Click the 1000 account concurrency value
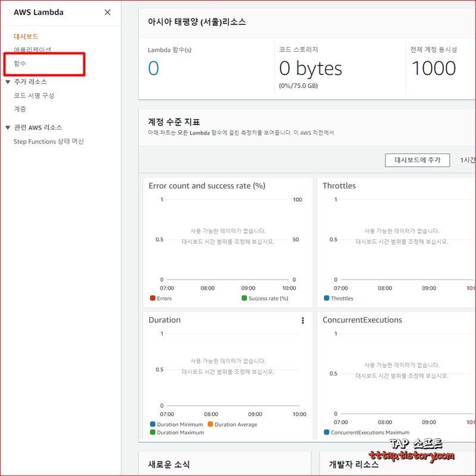This screenshot has height=476, width=476. [434, 68]
